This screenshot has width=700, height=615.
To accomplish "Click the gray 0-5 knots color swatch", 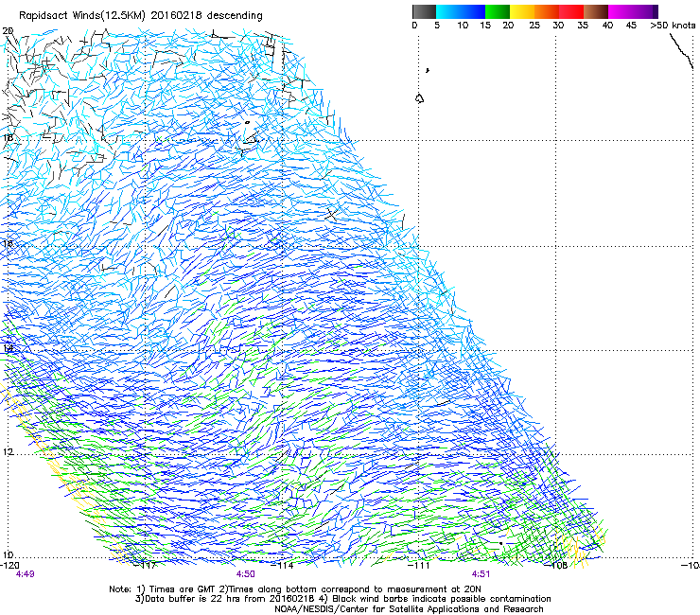I will (424, 11).
